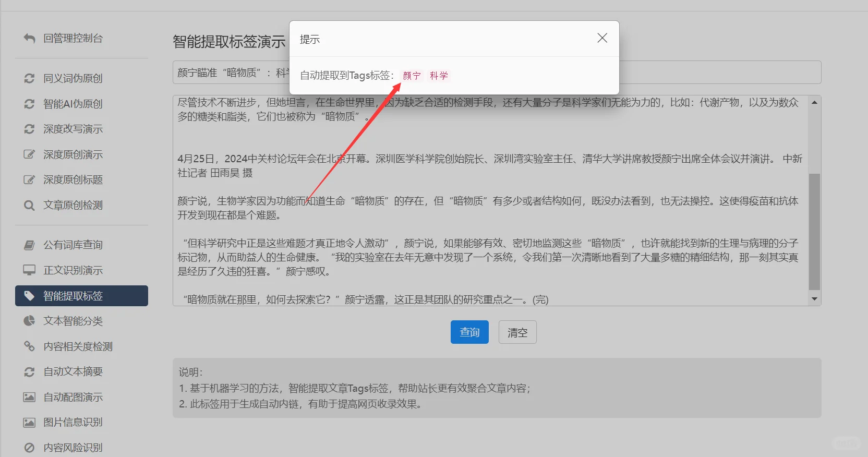Screen dimensions: 868x457
Task: Click the refresh icon next to 同义词伪原创
Action: point(29,78)
